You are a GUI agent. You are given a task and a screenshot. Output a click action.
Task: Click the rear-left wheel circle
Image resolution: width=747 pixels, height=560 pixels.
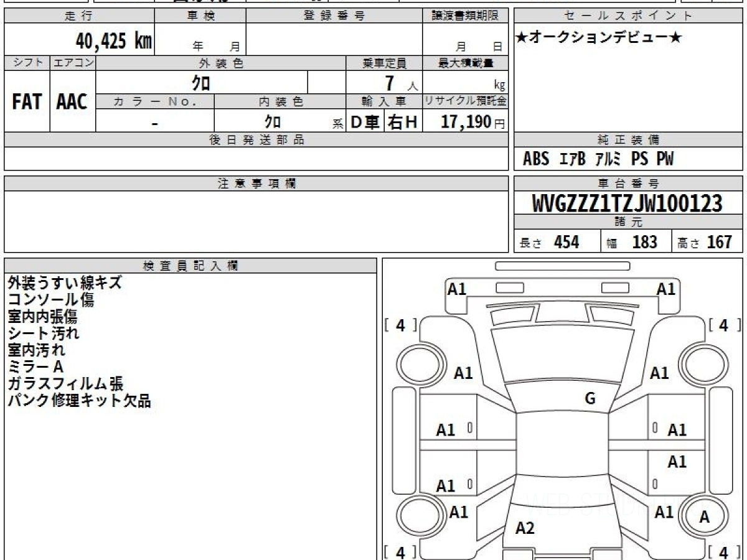coord(418,516)
